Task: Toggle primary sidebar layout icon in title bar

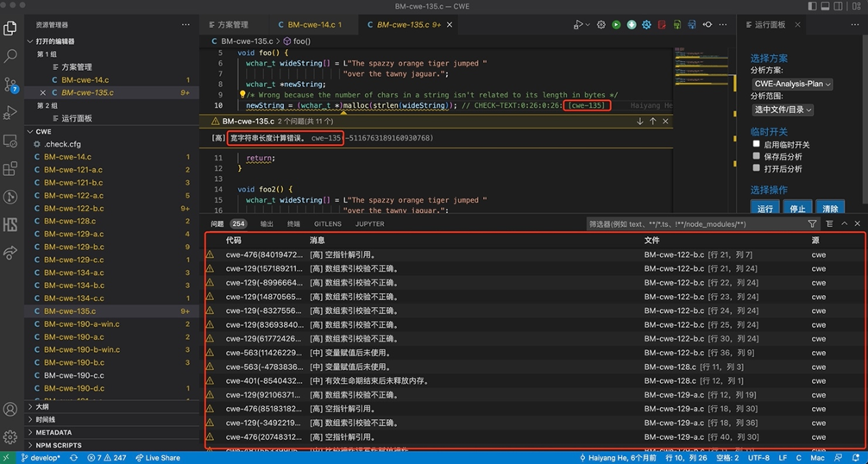Action: point(812,6)
